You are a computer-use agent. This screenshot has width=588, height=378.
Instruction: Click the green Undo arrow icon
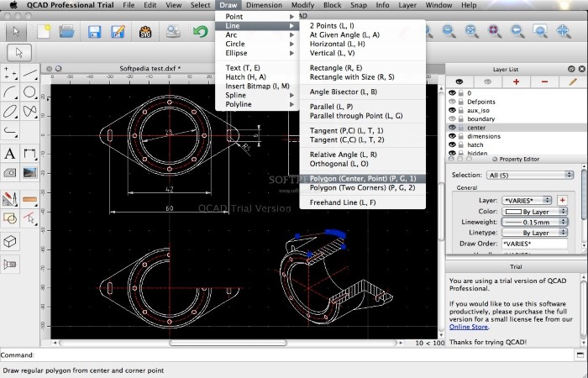pyautogui.click(x=201, y=32)
